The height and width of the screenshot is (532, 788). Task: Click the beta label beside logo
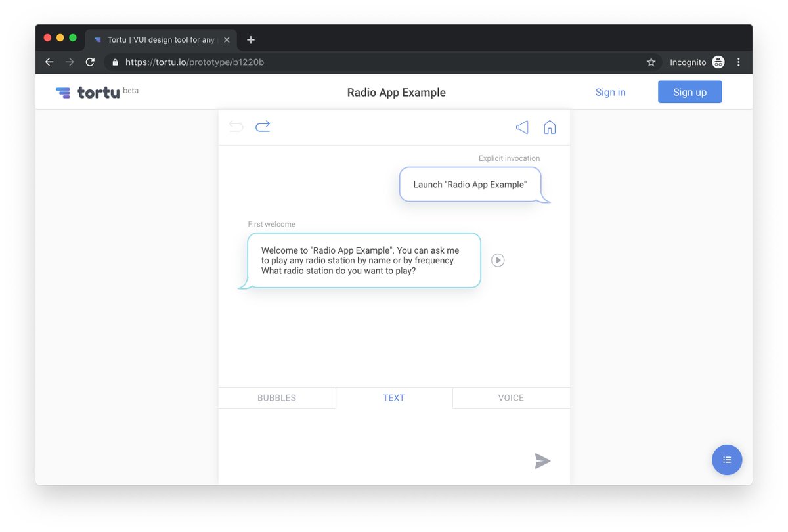[x=131, y=91]
